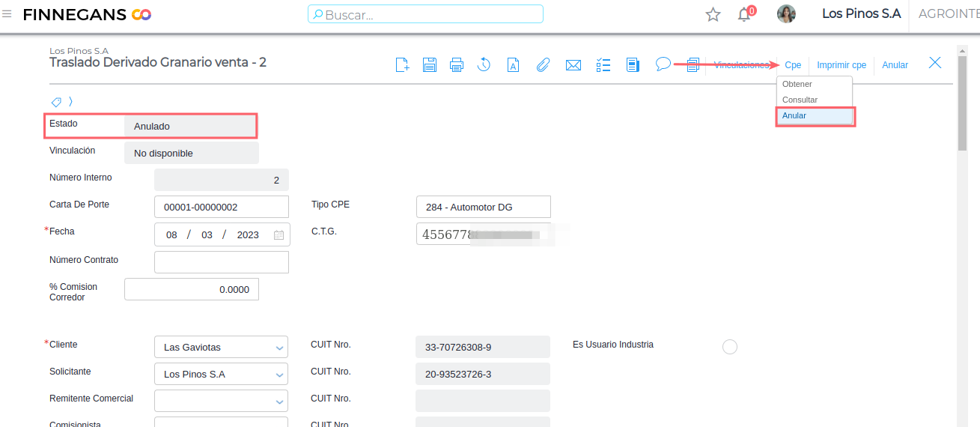
Task: Open the Cpe menu
Action: pyautogui.click(x=793, y=65)
